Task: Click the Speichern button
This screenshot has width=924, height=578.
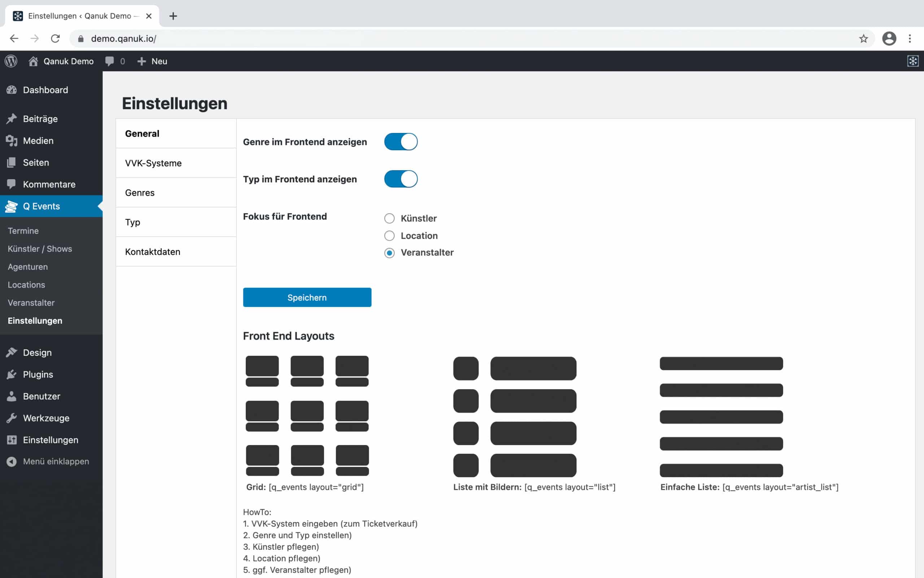Action: (x=307, y=297)
